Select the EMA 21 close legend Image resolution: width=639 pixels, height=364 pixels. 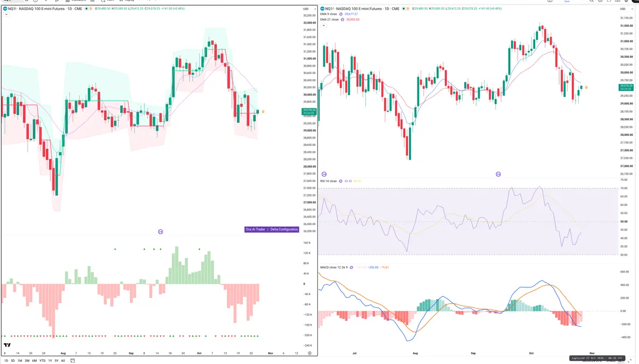[x=329, y=19]
